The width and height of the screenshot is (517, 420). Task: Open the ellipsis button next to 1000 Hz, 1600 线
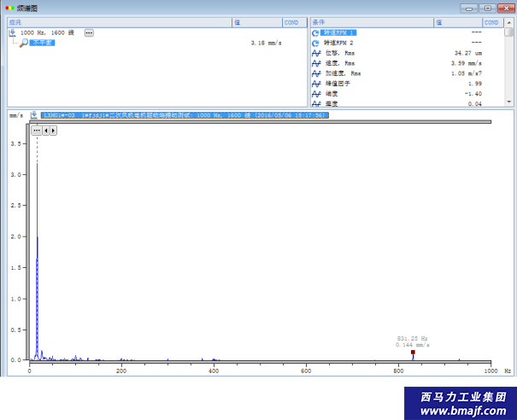point(89,32)
